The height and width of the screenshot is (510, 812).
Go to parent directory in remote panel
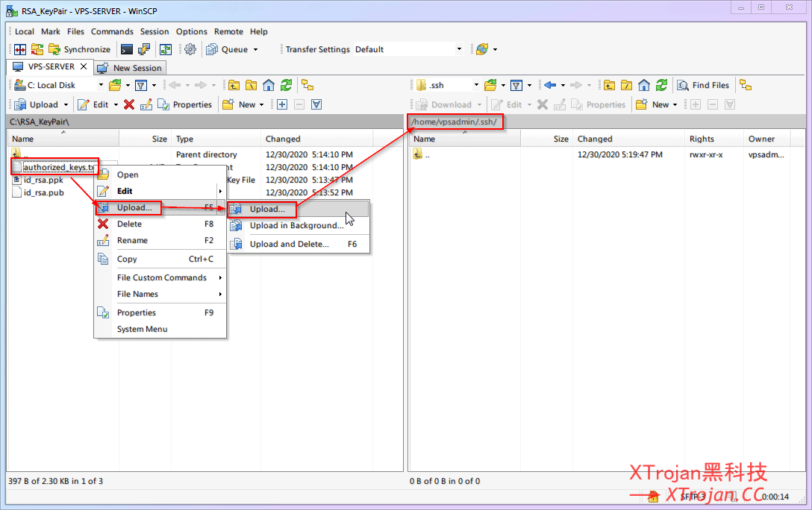pos(610,85)
